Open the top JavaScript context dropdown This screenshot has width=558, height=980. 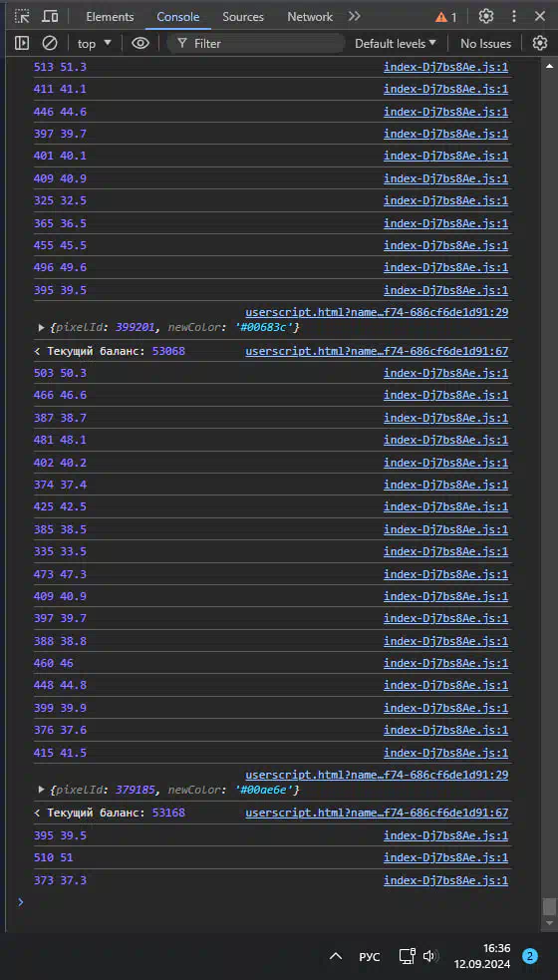tap(95, 43)
